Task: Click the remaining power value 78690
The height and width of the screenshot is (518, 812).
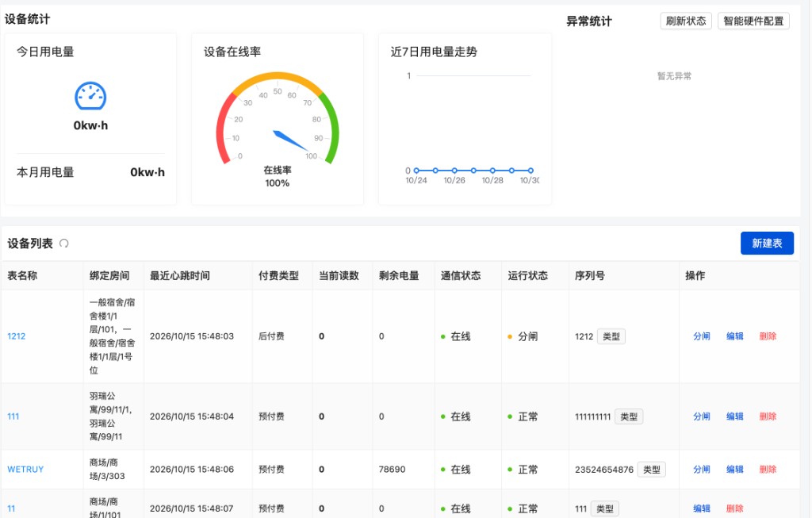Action: 392,470
